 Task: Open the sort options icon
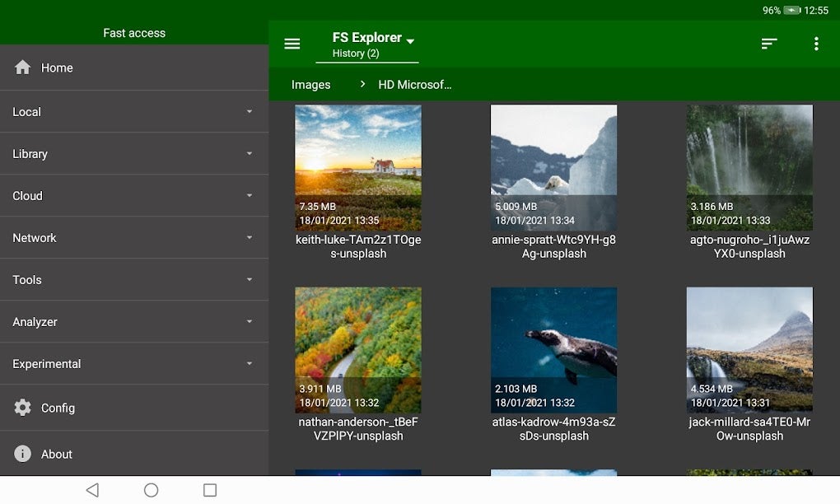click(x=769, y=44)
